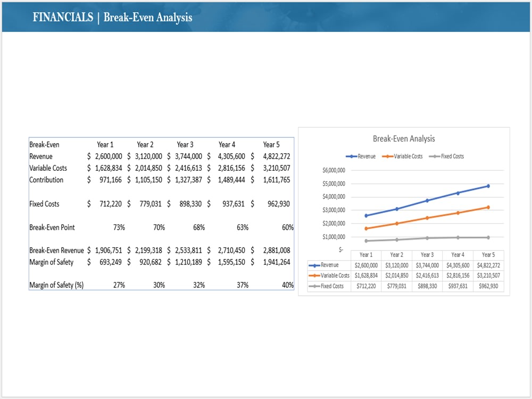
Task: Click 'Year 4' header in the chart data table
Action: coord(458,255)
